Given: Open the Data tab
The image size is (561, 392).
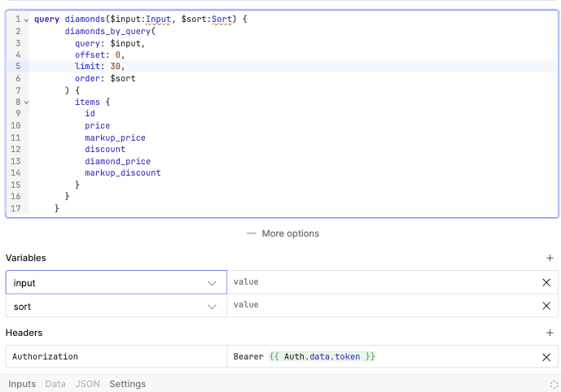Looking at the screenshot, I should tap(55, 384).
